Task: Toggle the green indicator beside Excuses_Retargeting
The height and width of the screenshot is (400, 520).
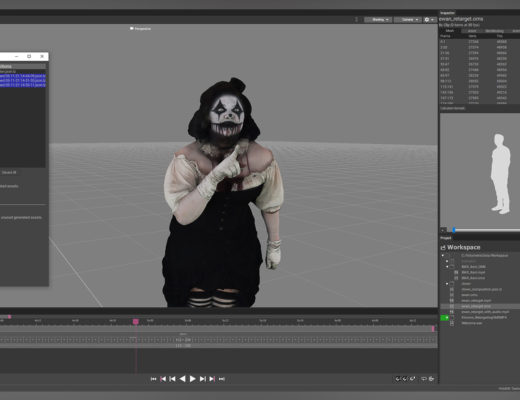Action: [445, 318]
